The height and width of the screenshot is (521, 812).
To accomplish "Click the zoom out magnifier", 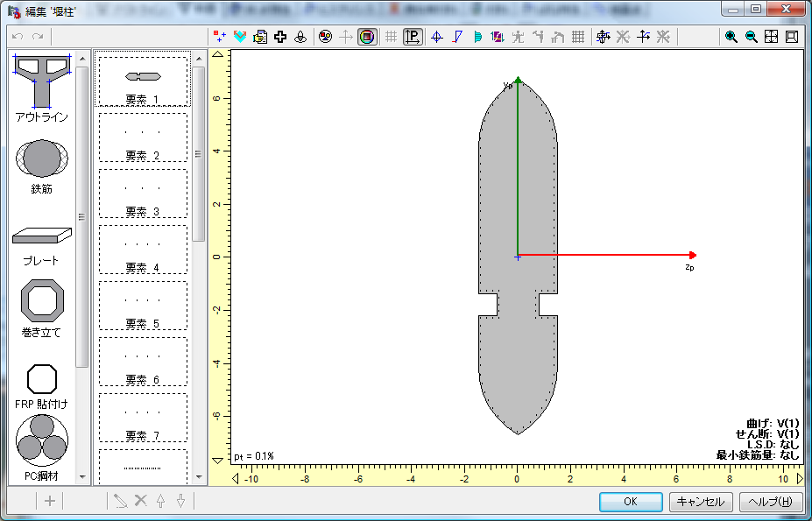I will pyautogui.click(x=751, y=37).
